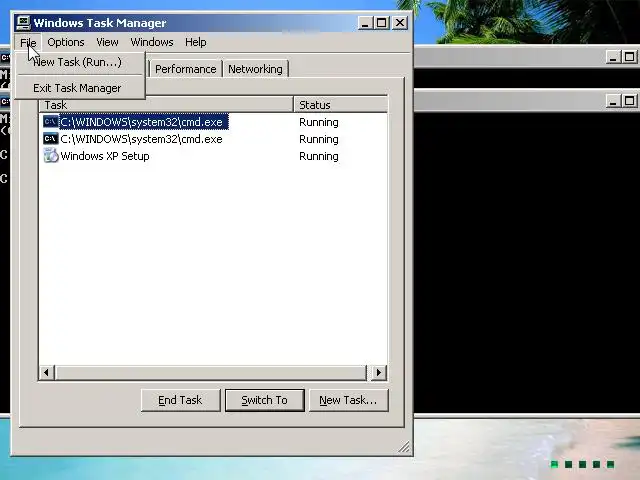
Task: Click the horizontal scrollbar left arrow
Action: tap(47, 372)
